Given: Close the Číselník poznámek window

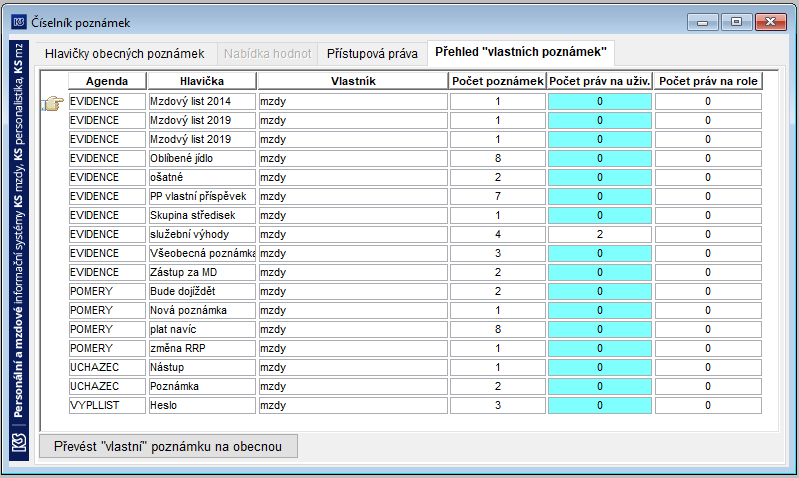Looking at the screenshot, I should [x=770, y=22].
